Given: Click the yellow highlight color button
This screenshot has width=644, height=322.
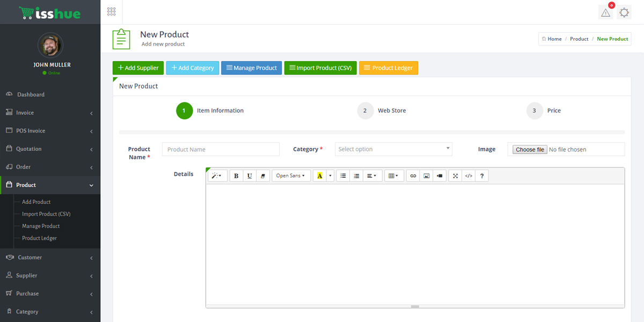Looking at the screenshot, I should pyautogui.click(x=320, y=176).
